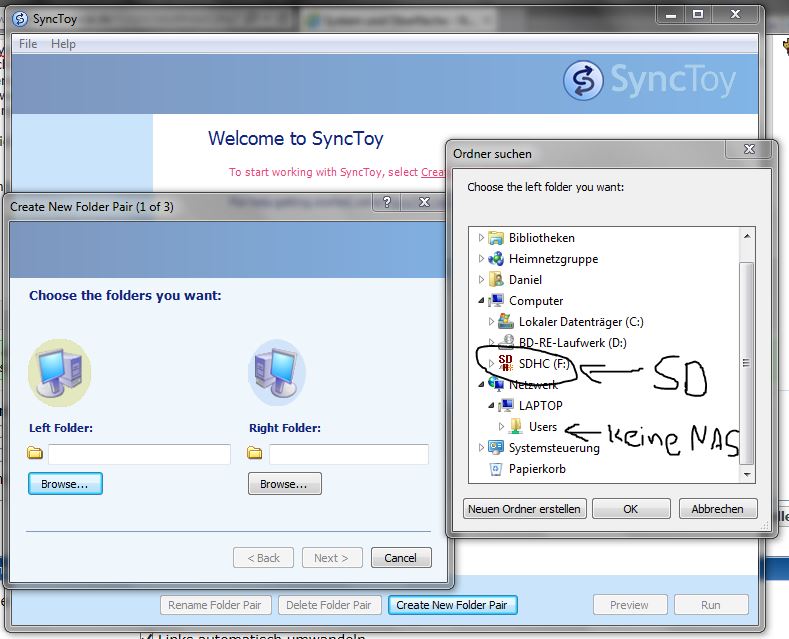
Task: Select the SDHC card icon
Action: coord(506,363)
